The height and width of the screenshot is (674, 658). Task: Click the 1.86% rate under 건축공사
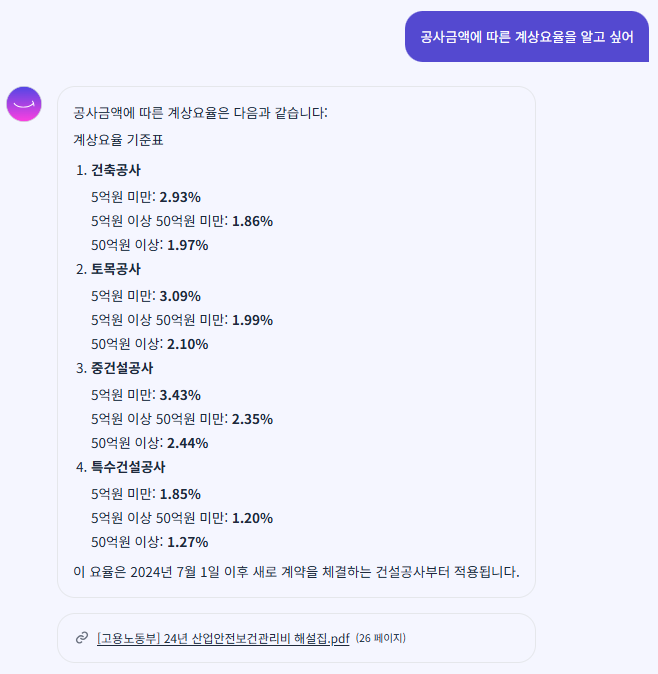[x=252, y=220]
